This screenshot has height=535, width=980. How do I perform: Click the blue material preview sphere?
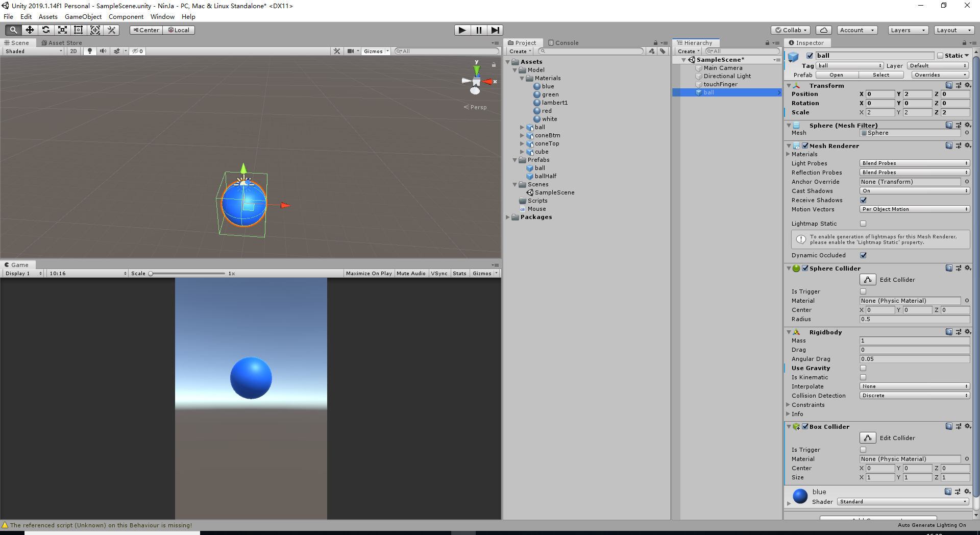tap(800, 496)
